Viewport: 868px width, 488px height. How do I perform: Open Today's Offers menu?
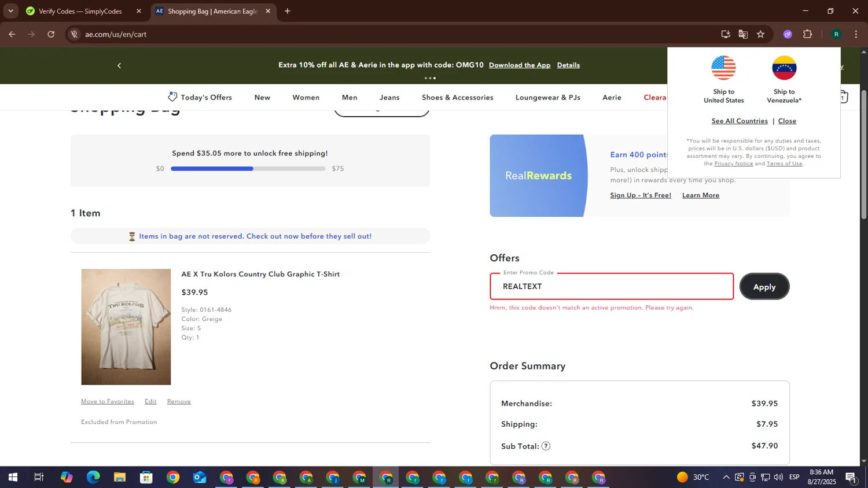pos(200,97)
